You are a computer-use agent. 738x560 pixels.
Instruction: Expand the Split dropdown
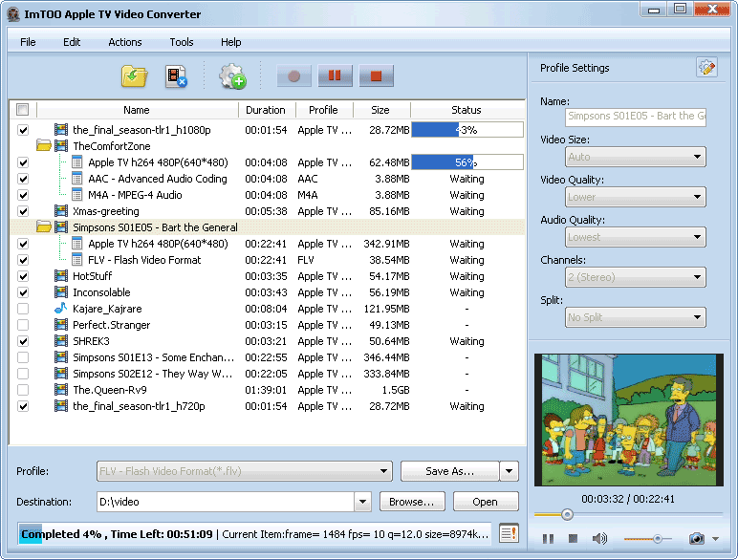[x=636, y=317]
